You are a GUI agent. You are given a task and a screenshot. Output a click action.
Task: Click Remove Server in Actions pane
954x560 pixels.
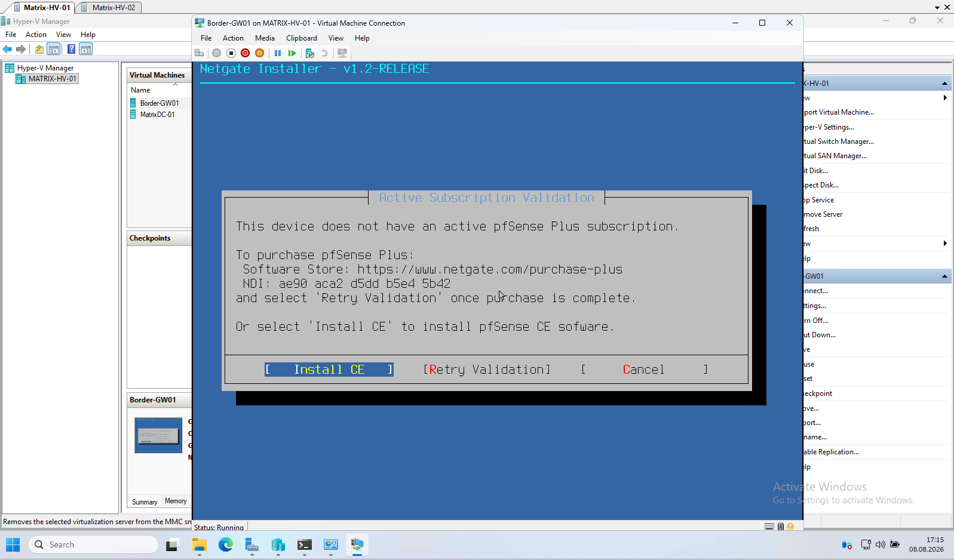coord(823,214)
